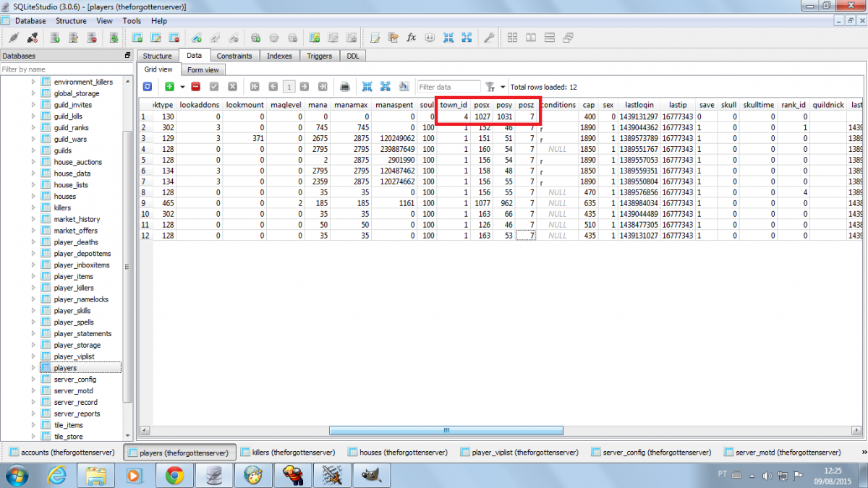The image size is (868, 488).
Task: Click the remove database icon with red minus
Action: (x=92, y=38)
